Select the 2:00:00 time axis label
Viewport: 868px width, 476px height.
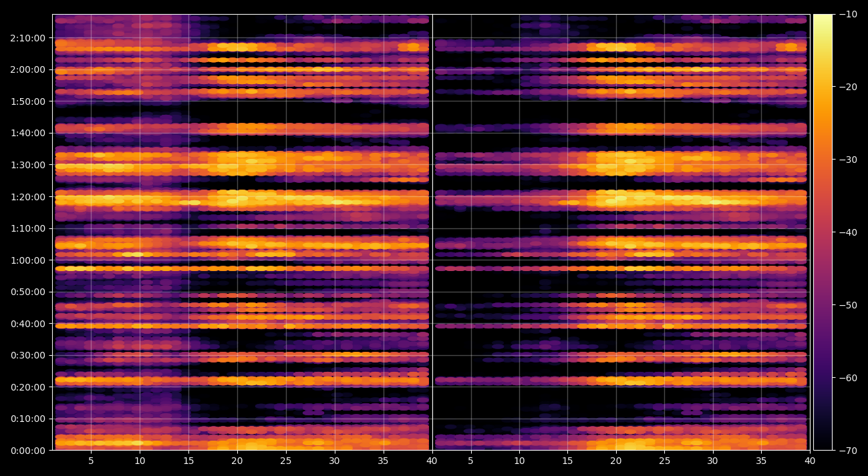(x=27, y=69)
